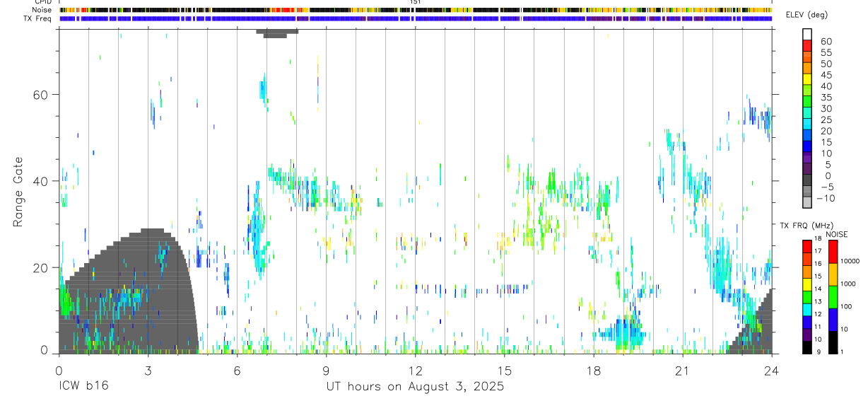The image size is (868, 401).
Task: Click the NOISE color bar legend
Action: [833, 296]
